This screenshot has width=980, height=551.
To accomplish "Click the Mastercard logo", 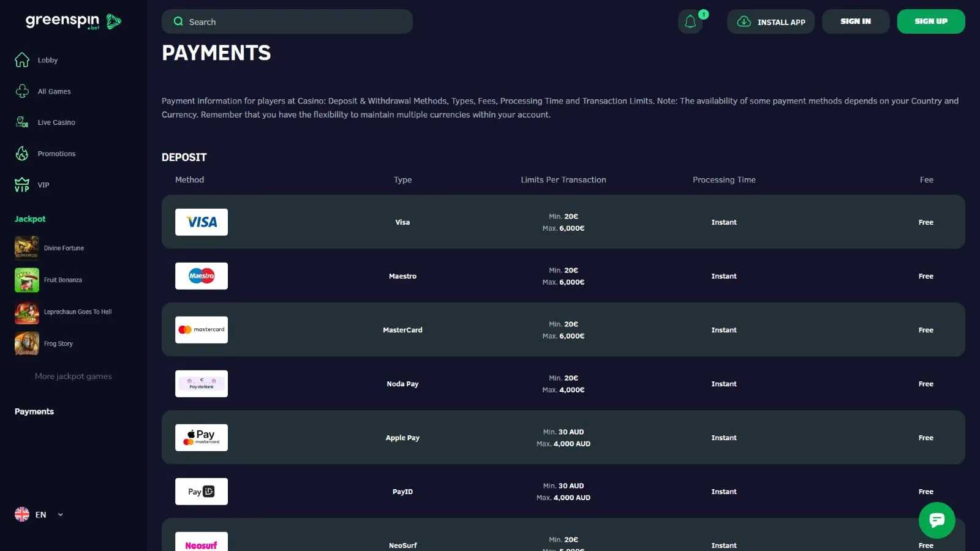I will click(202, 330).
